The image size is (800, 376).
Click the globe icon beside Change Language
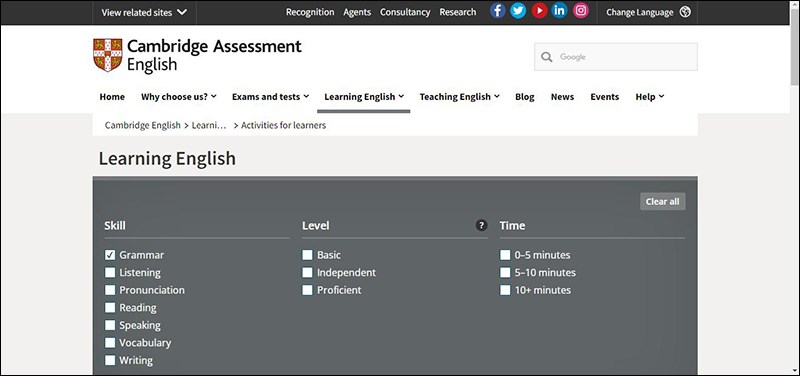tap(685, 12)
